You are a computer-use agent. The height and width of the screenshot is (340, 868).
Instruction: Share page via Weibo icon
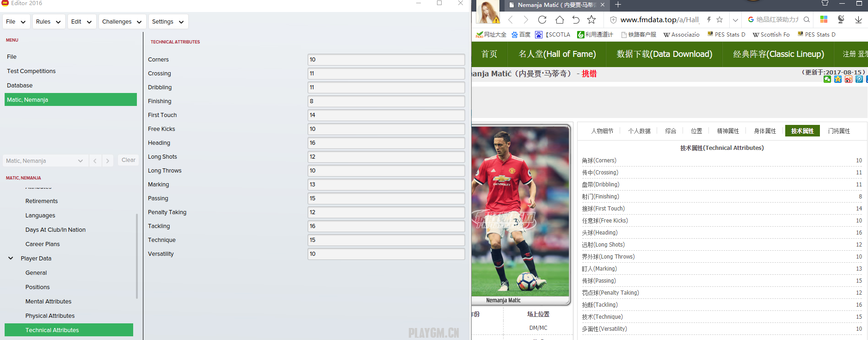click(x=849, y=79)
